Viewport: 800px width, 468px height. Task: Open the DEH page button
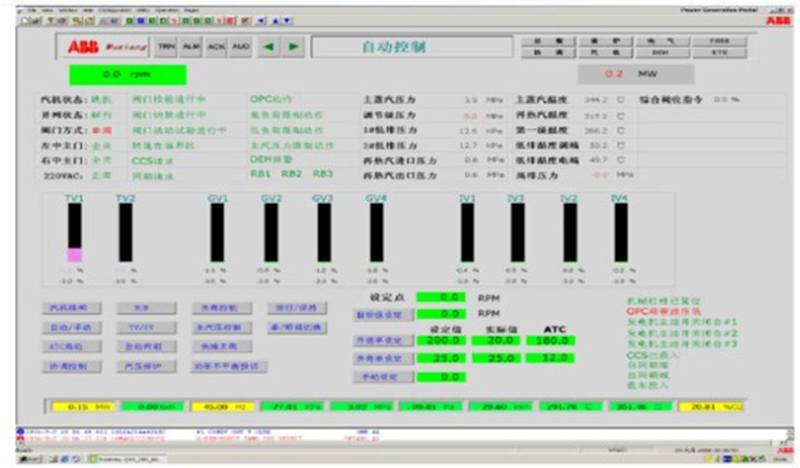660,52
